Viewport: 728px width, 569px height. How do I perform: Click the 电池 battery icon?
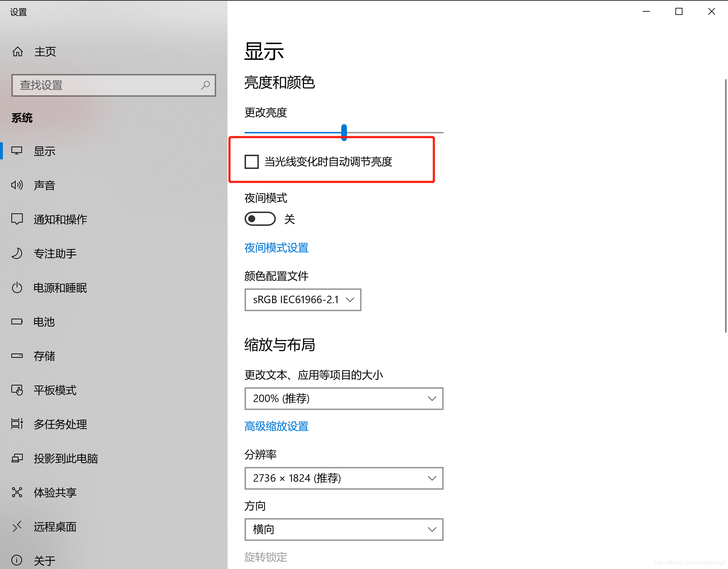tap(17, 321)
